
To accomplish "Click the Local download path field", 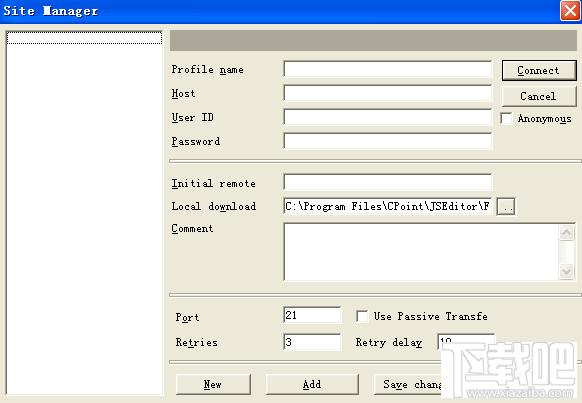I will (x=388, y=206).
